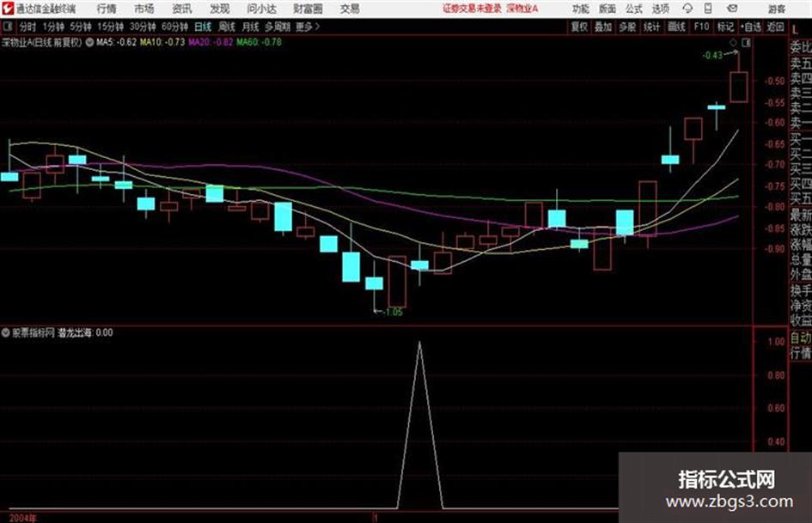This screenshot has height=523, width=812.
Task: Click the 卖五 row in order panel
Action: (x=801, y=64)
